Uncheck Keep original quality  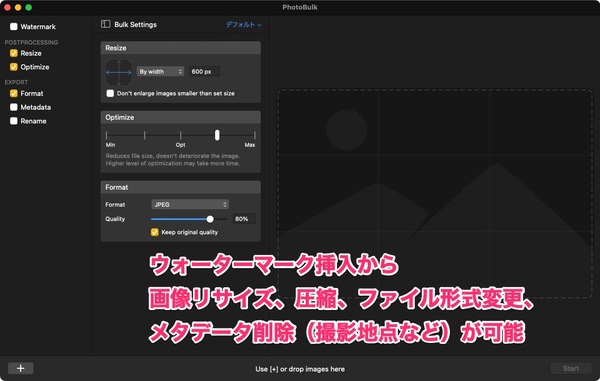point(155,232)
